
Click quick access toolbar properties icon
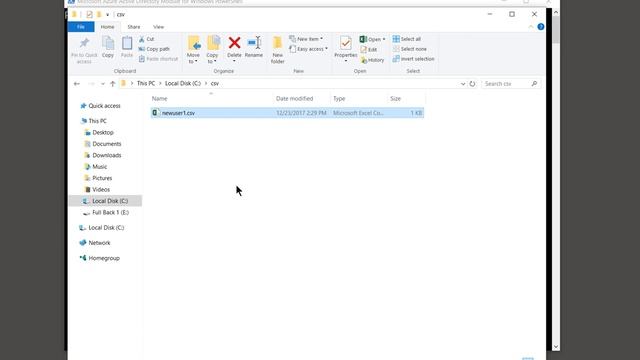(89, 14)
